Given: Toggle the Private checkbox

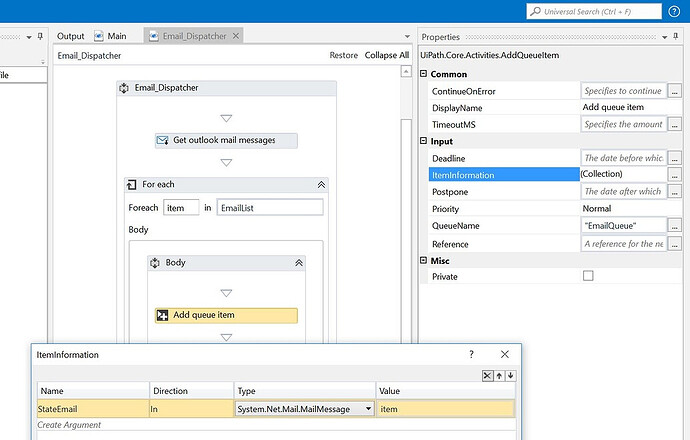Looking at the screenshot, I should pos(588,276).
